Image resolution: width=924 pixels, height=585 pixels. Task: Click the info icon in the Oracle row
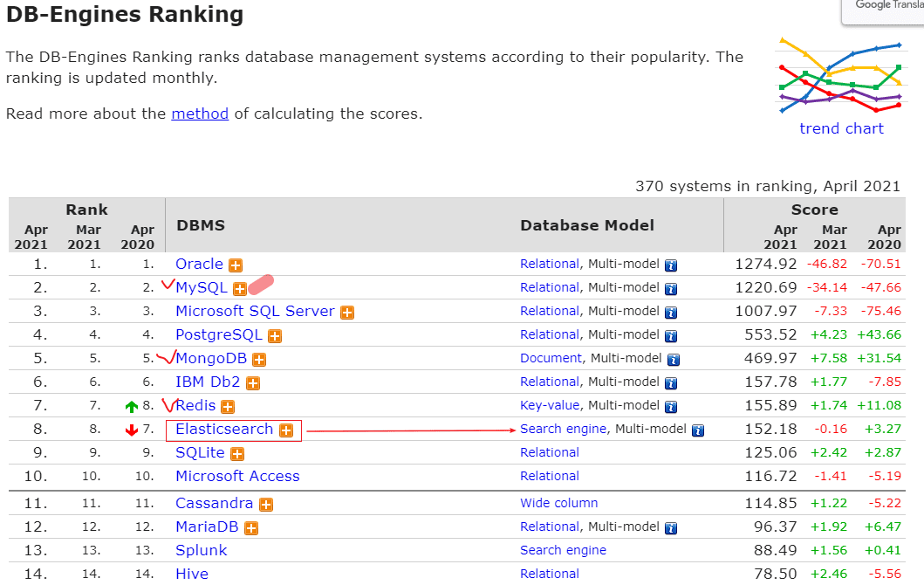click(671, 265)
